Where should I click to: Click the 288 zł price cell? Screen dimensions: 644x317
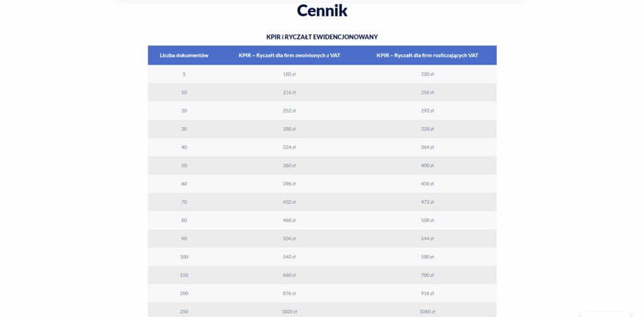click(x=289, y=129)
